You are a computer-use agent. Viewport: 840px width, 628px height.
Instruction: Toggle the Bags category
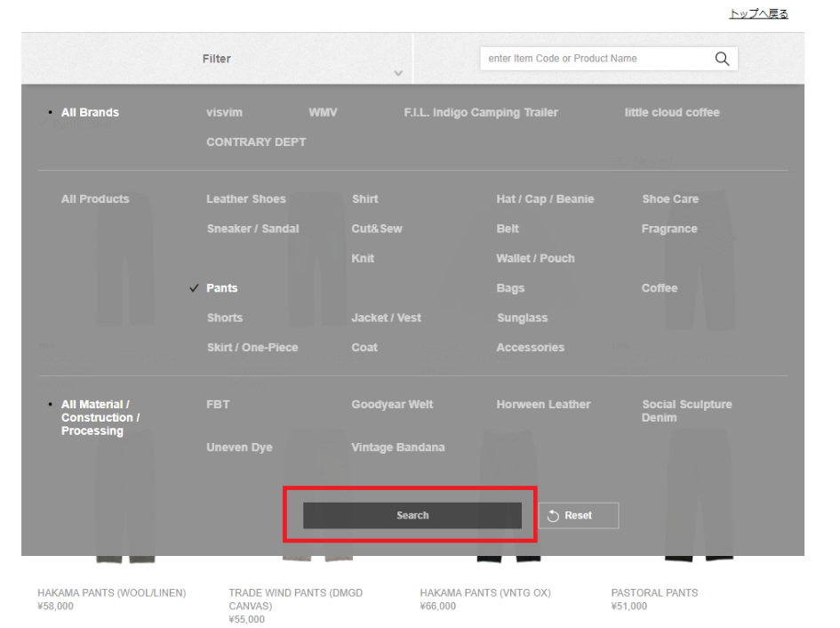[510, 288]
